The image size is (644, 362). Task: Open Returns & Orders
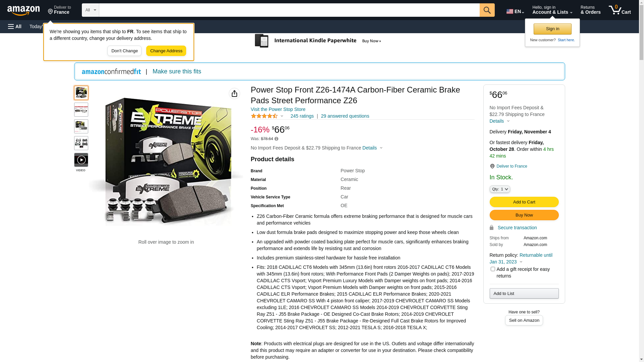tap(590, 10)
